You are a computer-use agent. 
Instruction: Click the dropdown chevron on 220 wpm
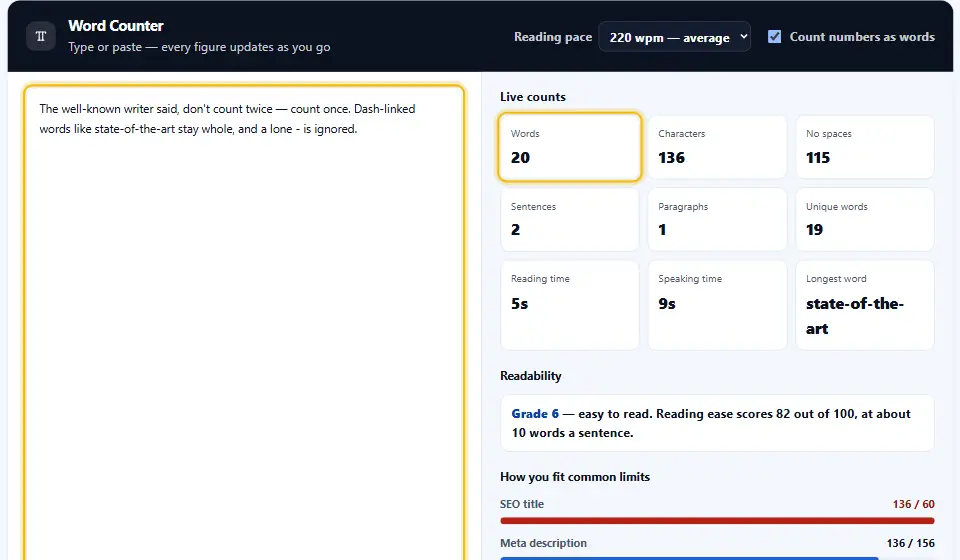[x=743, y=37]
